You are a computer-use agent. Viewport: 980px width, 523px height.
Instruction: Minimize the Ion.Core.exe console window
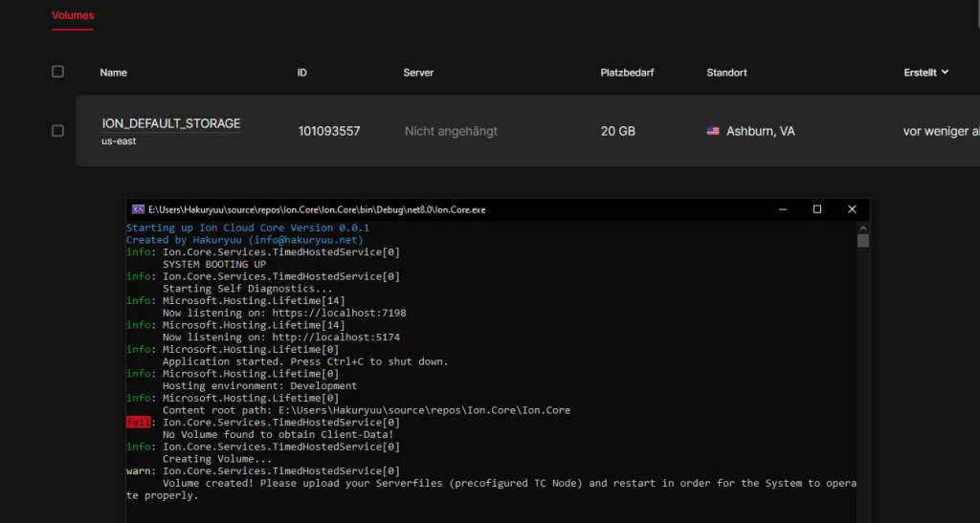(782, 209)
